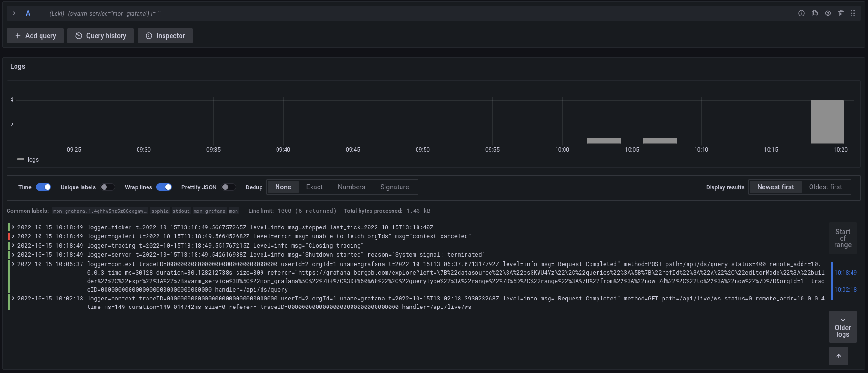Screen dimensions: 868x373
Task: Select the Numbers dedup option
Action: point(352,187)
